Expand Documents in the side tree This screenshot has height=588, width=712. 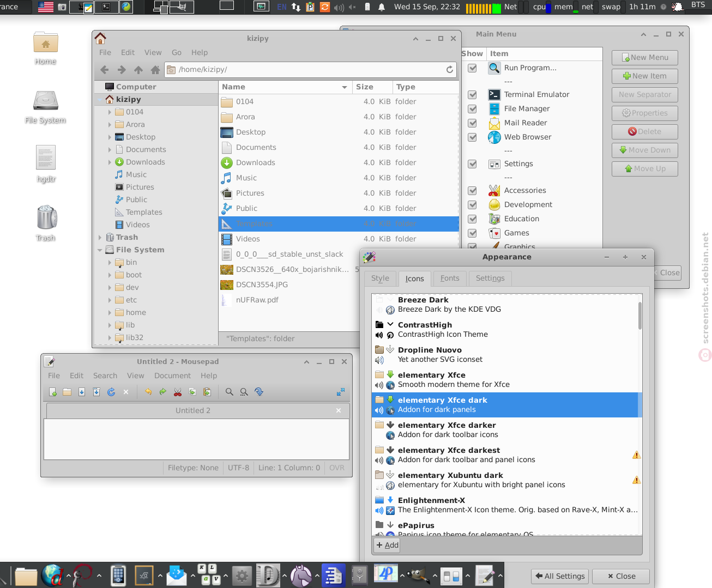(x=110, y=150)
